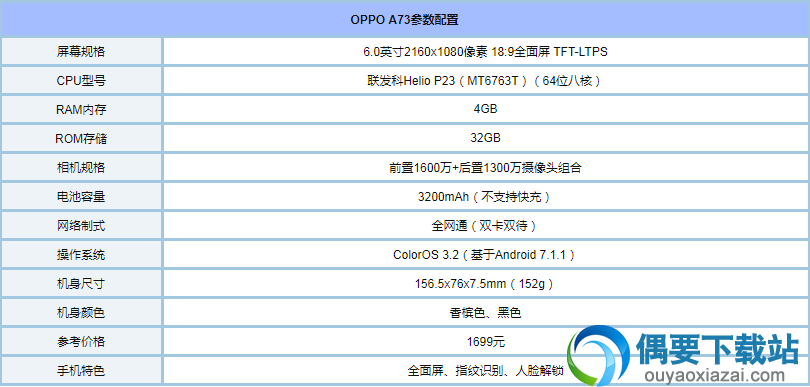Screen dimensions: 810x387
Task: Select the 机身尺寸 label cell
Action: pos(82,283)
